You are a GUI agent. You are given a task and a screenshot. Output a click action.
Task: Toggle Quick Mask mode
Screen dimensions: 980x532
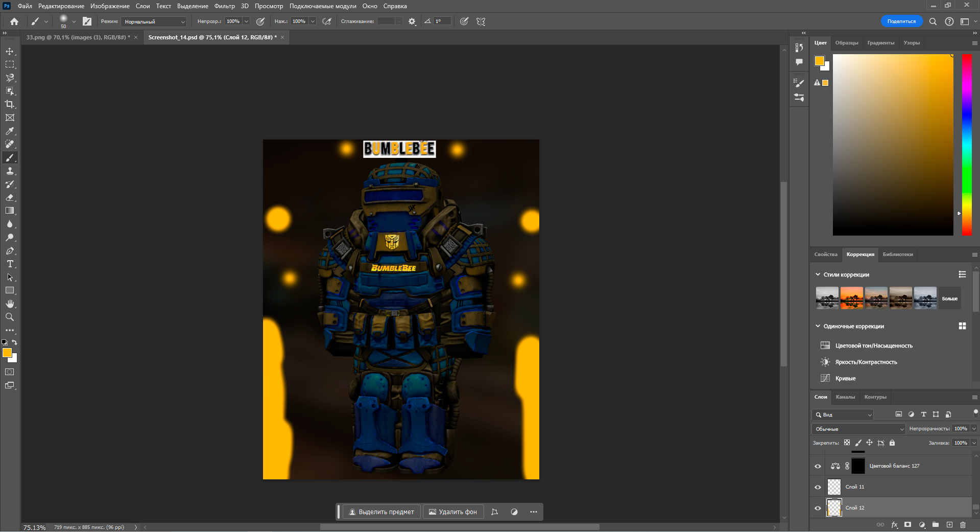[10, 372]
